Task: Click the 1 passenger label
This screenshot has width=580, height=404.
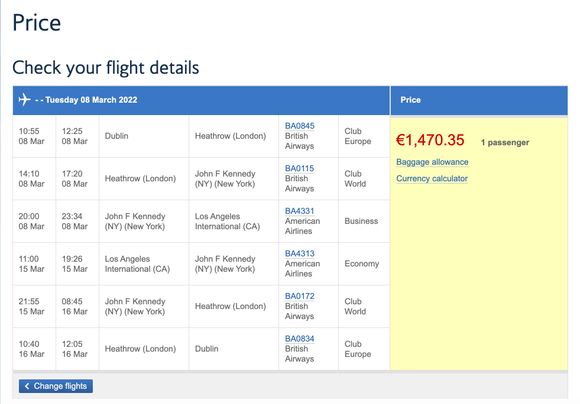Action: tap(505, 142)
